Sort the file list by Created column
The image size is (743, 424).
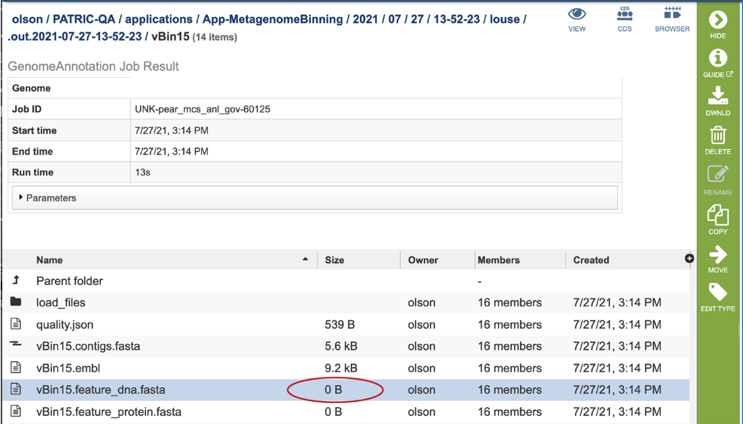point(591,260)
